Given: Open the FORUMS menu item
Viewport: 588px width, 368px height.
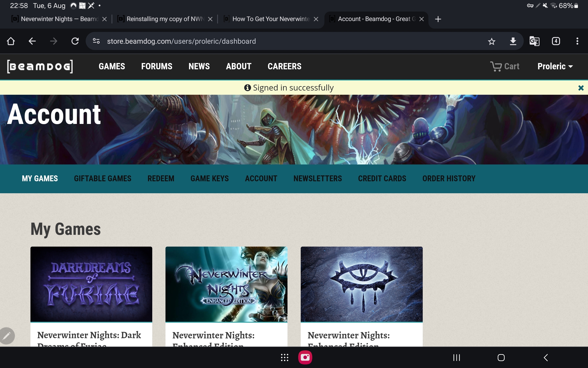Looking at the screenshot, I should (x=157, y=66).
